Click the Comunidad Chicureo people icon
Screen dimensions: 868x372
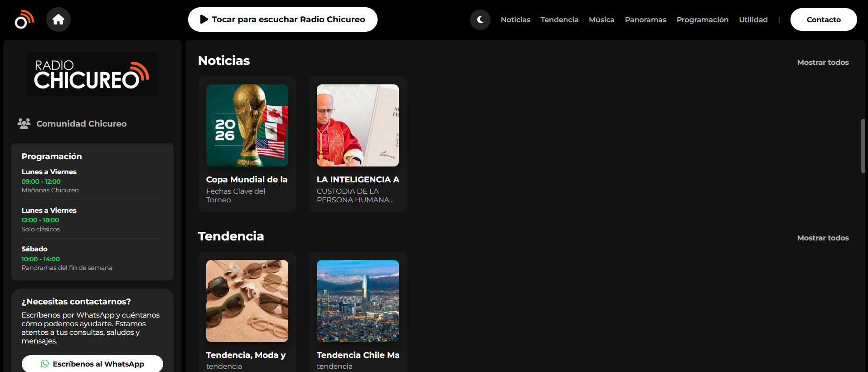24,123
